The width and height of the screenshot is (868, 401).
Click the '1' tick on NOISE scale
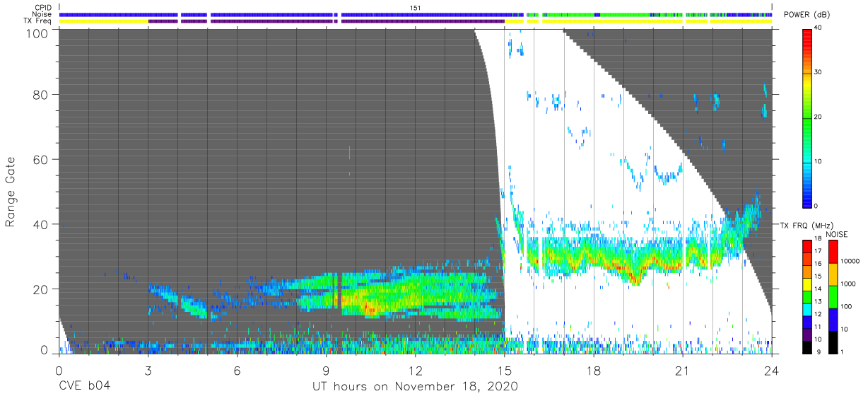tap(841, 351)
